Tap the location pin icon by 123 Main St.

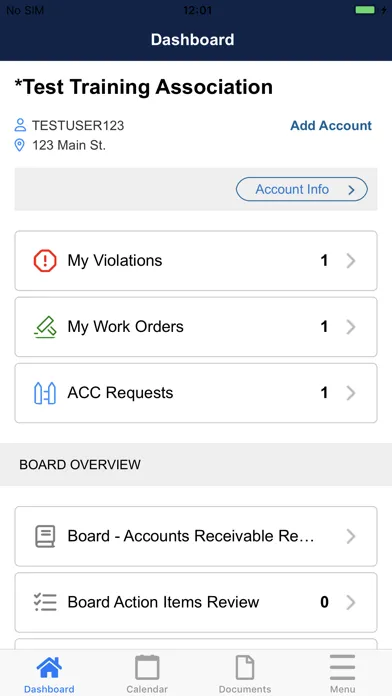[20, 145]
